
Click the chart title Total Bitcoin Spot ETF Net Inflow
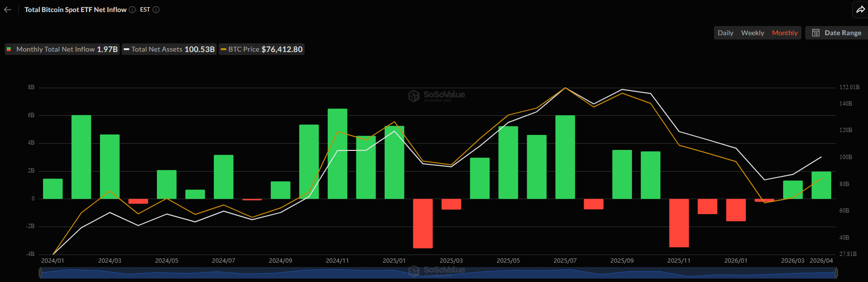click(75, 10)
